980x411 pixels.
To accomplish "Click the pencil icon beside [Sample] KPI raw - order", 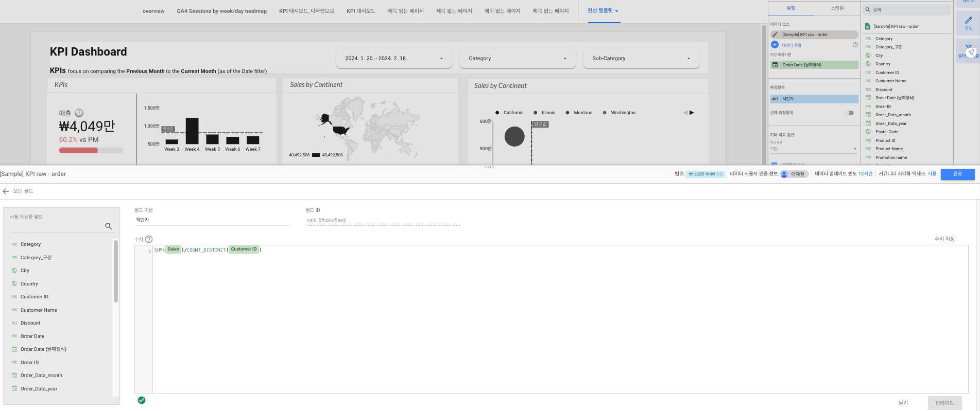I will tap(775, 34).
